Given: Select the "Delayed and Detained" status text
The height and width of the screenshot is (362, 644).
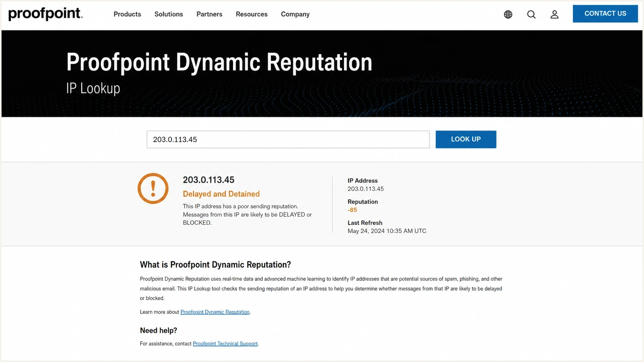Looking at the screenshot, I should (221, 194).
